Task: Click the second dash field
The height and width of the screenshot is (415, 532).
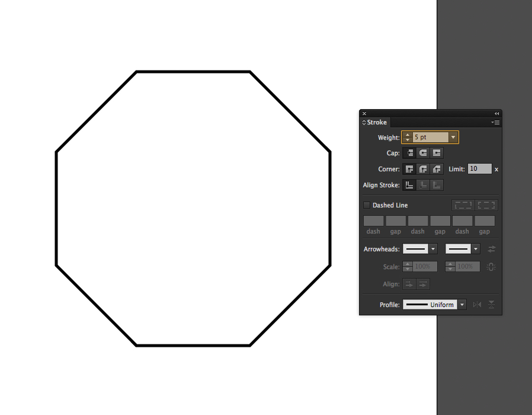Action: pos(418,221)
